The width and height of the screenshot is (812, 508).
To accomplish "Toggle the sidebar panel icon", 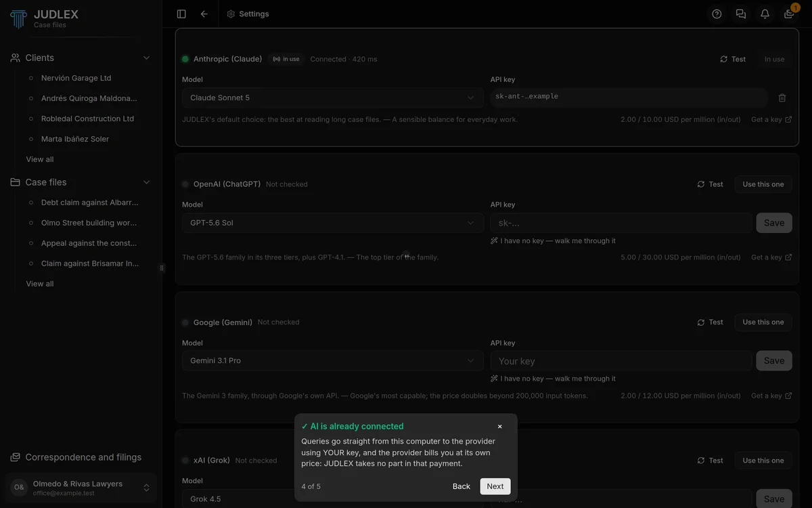I will click(x=181, y=14).
